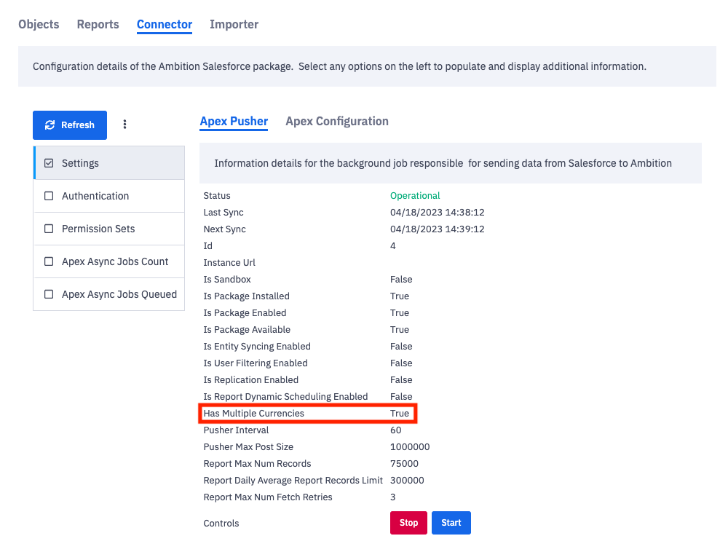728x560 pixels.
Task: Toggle the Settings checkbox
Action: (x=49, y=163)
